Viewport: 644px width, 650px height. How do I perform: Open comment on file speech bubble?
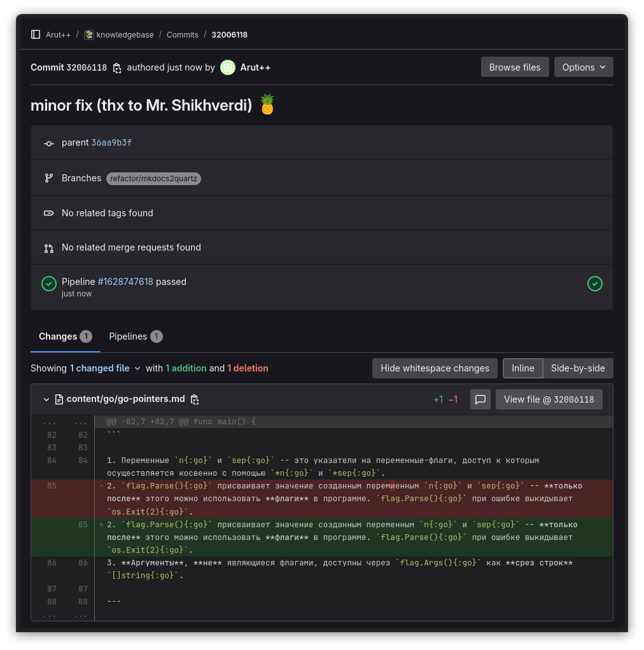[480, 399]
